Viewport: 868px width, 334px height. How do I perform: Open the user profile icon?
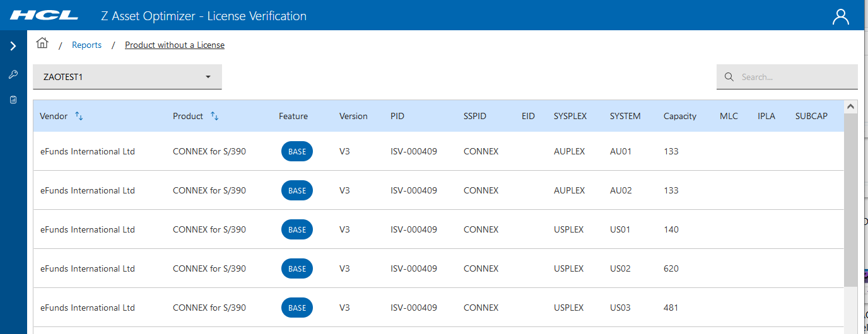coord(841,16)
